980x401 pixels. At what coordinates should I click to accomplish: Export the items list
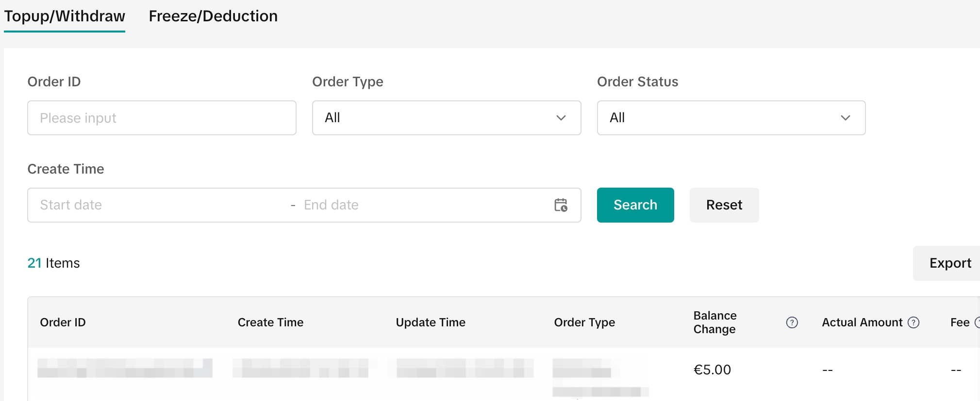pyautogui.click(x=949, y=263)
